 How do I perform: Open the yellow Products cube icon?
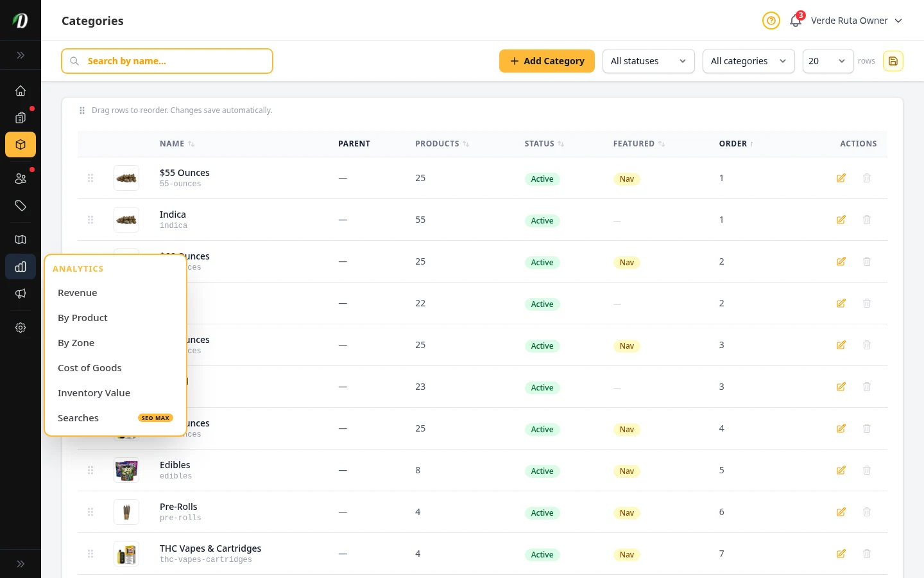coord(21,144)
